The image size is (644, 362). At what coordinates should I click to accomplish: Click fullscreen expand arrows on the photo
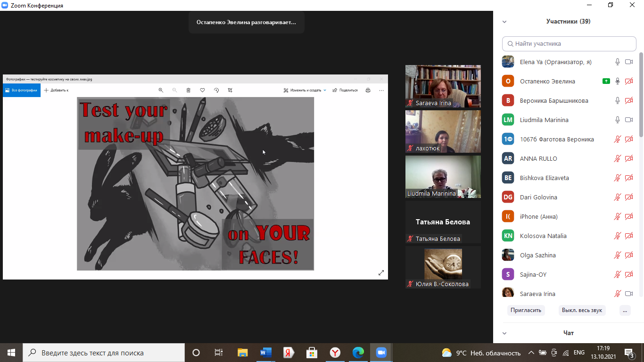(x=381, y=272)
